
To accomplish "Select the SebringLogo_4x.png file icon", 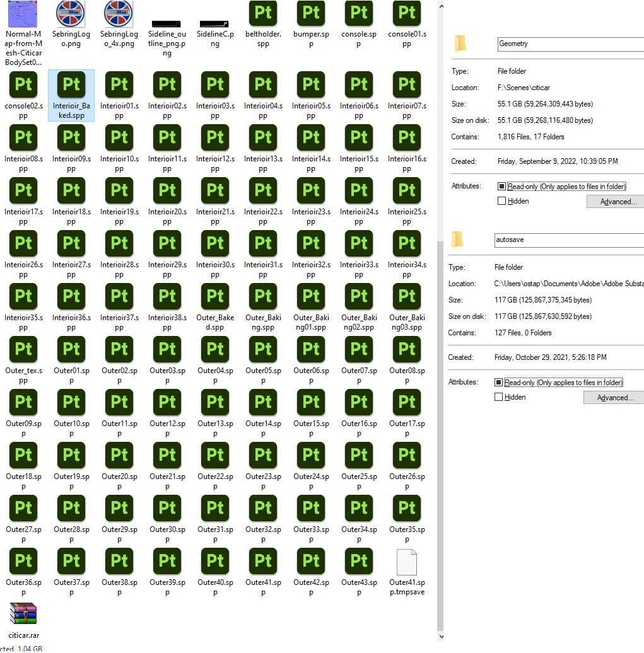I will coord(119,14).
